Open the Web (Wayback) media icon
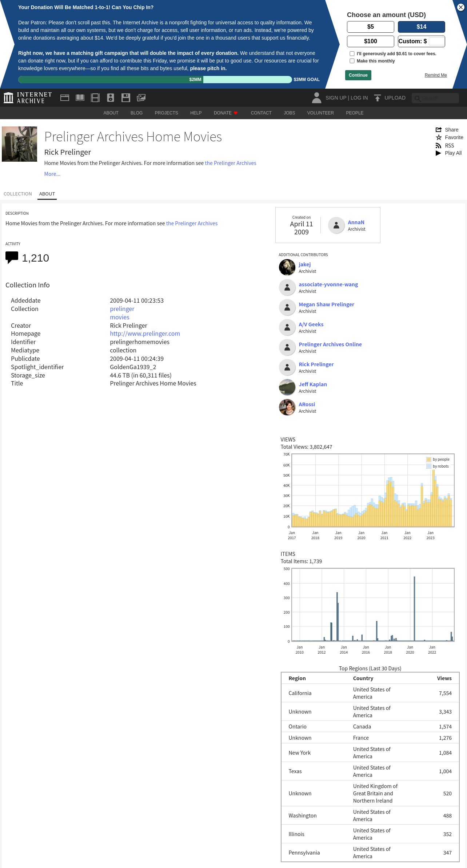Viewport: 467px width, 868px height. click(65, 98)
